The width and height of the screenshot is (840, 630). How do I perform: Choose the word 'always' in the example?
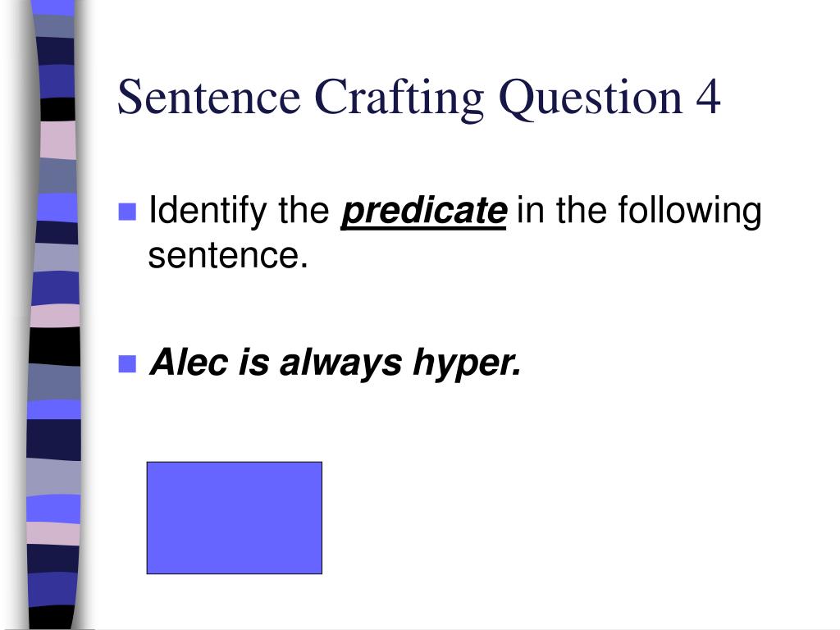click(x=340, y=364)
